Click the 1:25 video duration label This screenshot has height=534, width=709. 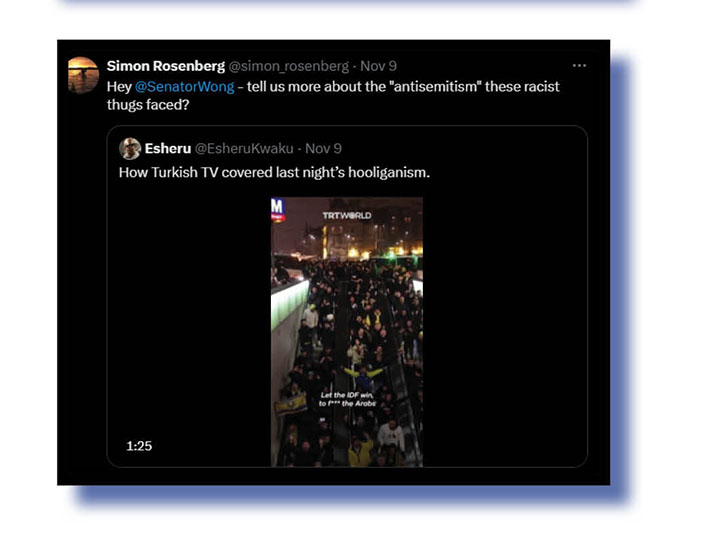point(139,445)
